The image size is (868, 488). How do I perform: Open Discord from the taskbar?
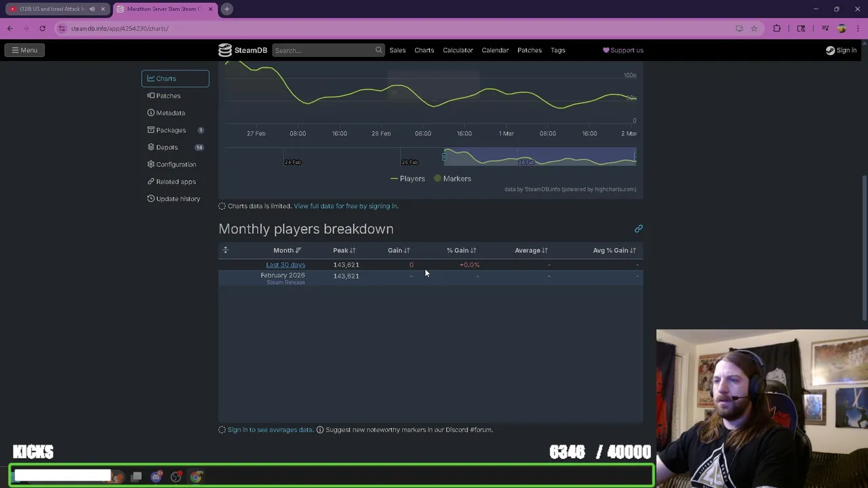pos(157,477)
